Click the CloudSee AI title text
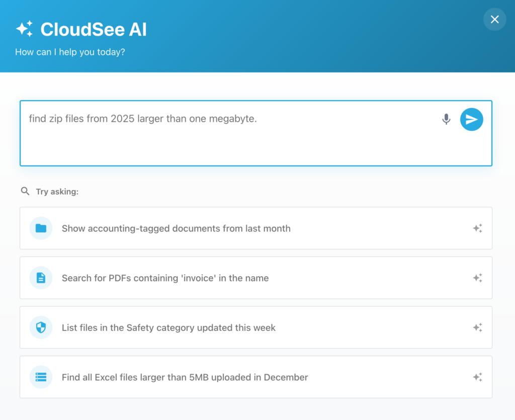 (95, 29)
